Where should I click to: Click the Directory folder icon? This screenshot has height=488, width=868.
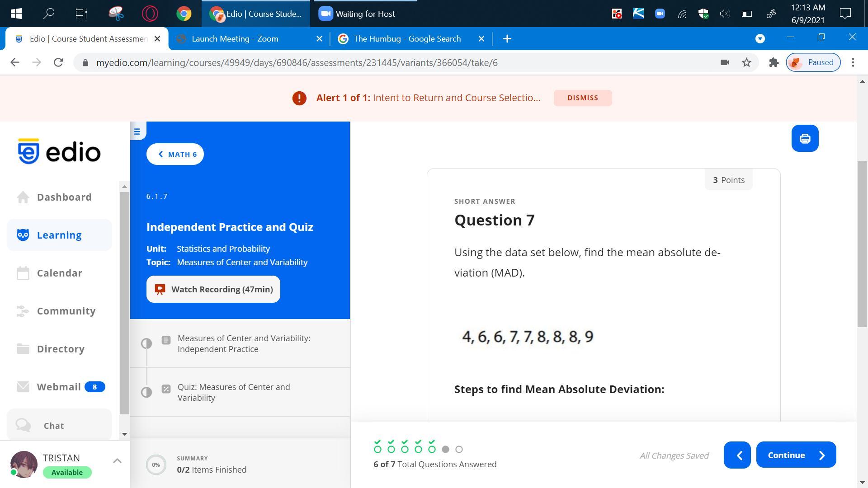point(23,349)
